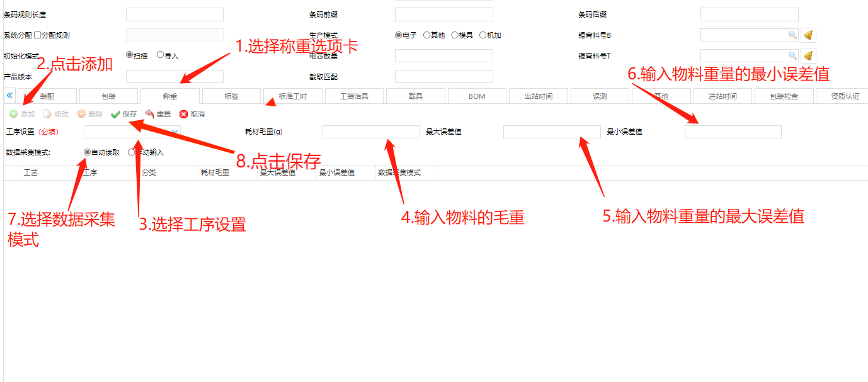Switch to the 包装 tab
Image resolution: width=868 pixels, height=382 pixels.
click(x=108, y=96)
